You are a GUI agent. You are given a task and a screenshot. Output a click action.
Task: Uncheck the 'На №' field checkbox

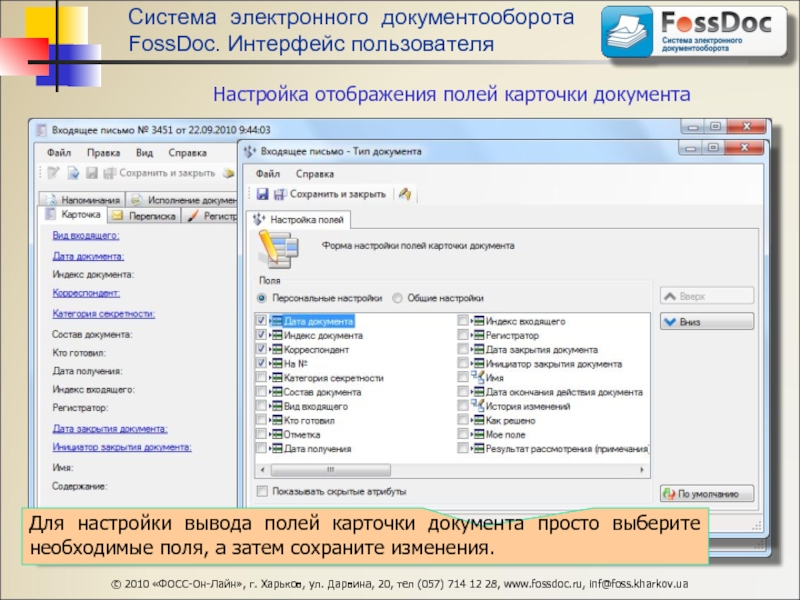[x=261, y=364]
